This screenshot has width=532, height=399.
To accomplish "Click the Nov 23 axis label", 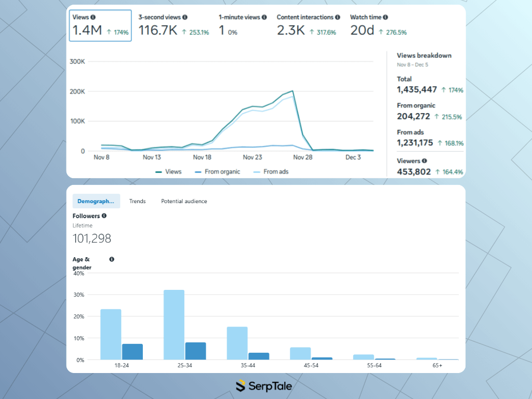I will 252,157.
